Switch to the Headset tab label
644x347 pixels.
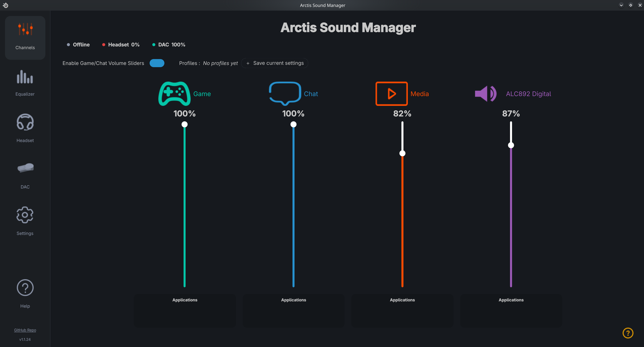coord(25,141)
